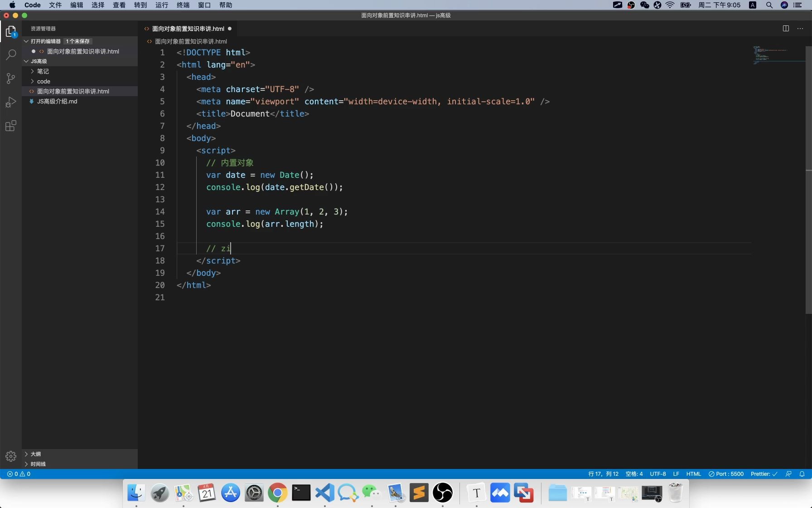The width and height of the screenshot is (812, 508).
Task: Select the 面向对象前置知识串讲.html editor tab
Action: pyautogui.click(x=188, y=29)
